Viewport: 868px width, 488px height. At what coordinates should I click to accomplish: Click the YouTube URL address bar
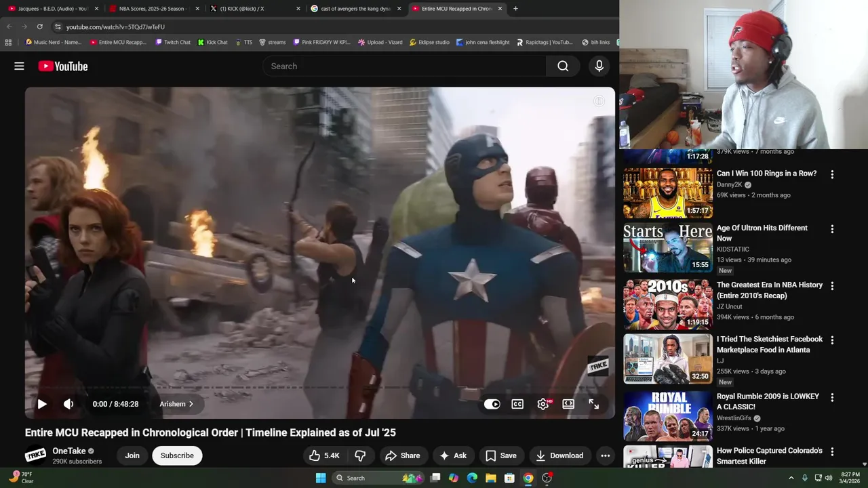(332, 26)
